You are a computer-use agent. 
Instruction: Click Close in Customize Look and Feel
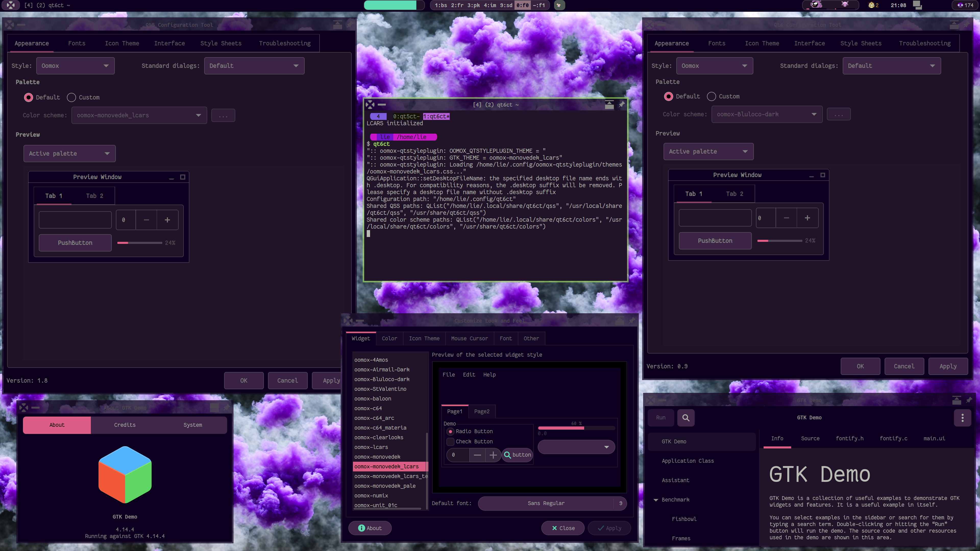[563, 528]
